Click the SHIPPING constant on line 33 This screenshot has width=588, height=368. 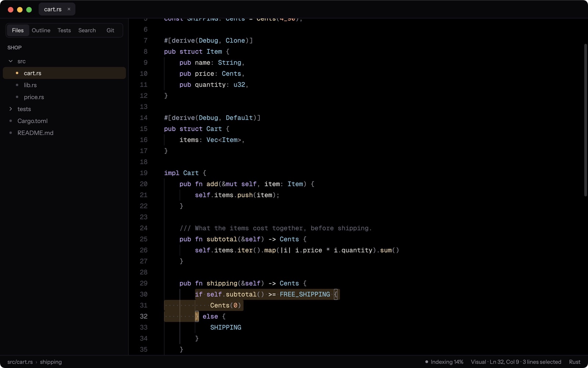(x=226, y=327)
